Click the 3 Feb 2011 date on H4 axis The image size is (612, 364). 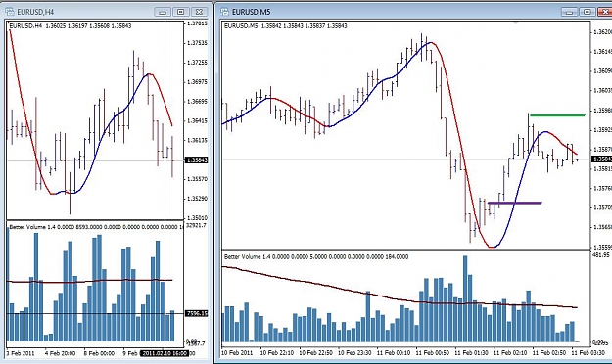pyautogui.click(x=22, y=353)
